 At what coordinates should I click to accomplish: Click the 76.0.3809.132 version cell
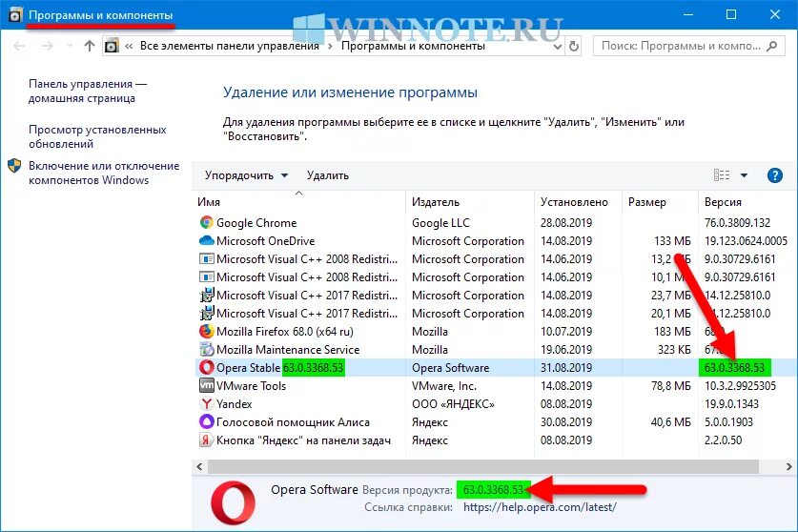(737, 222)
